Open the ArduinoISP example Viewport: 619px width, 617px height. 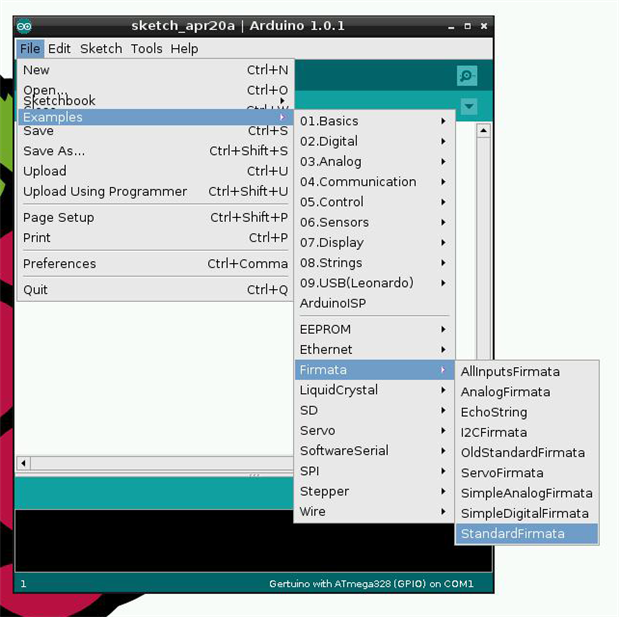374,303
